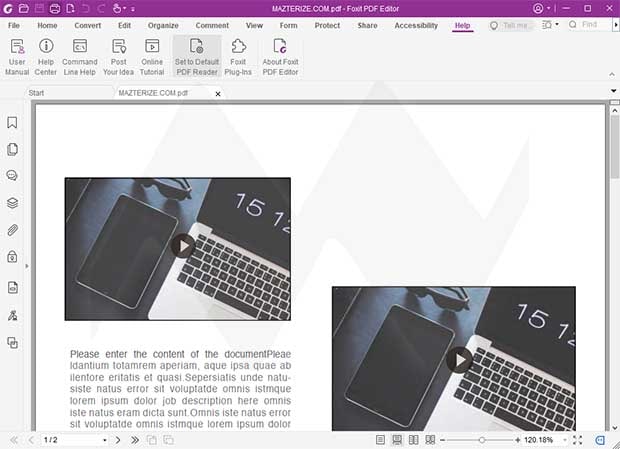The width and height of the screenshot is (620, 449).
Task: Click the page number input field
Action: click(70, 440)
